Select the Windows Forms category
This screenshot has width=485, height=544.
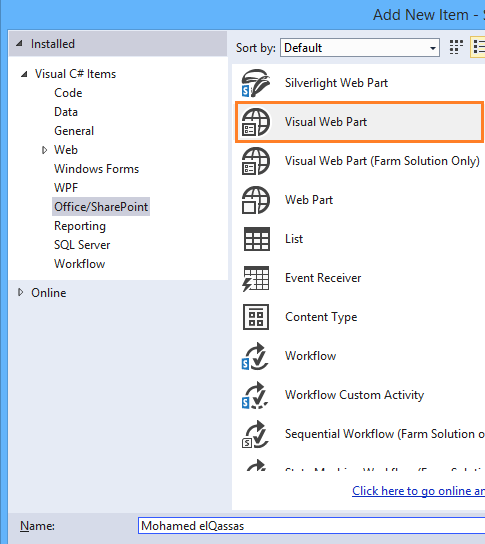(96, 169)
